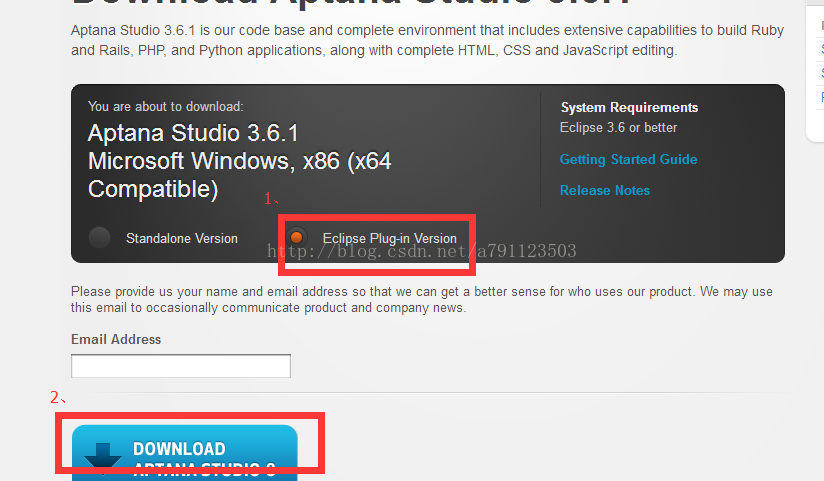Viewport: 824px width, 481px height.
Task: Open the Release Notes link
Action: pyautogui.click(x=605, y=190)
